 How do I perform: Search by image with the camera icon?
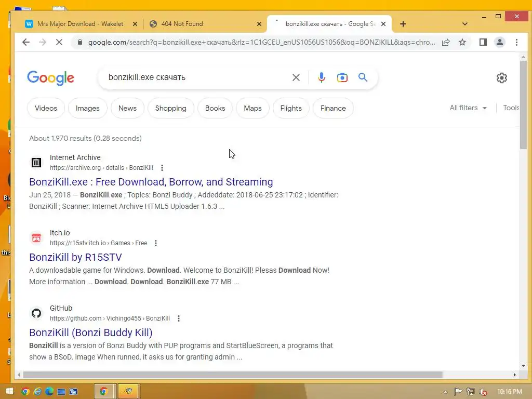click(342, 77)
